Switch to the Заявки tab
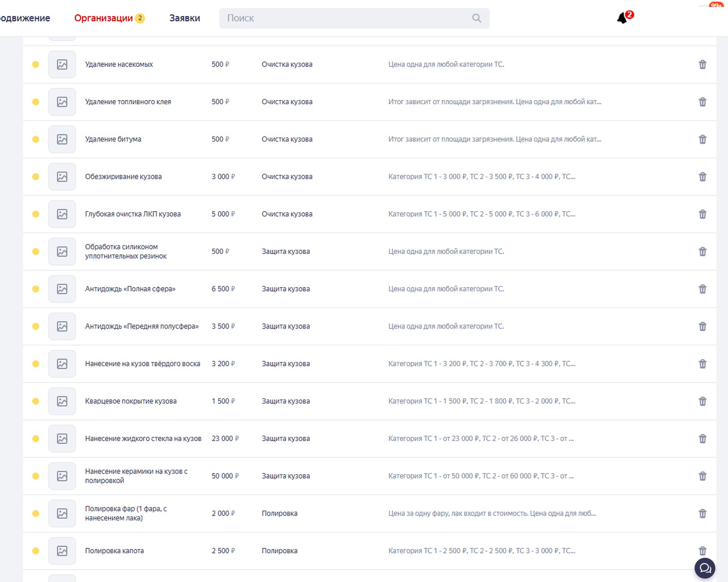Viewport: 728px width, 582px height. tap(184, 18)
